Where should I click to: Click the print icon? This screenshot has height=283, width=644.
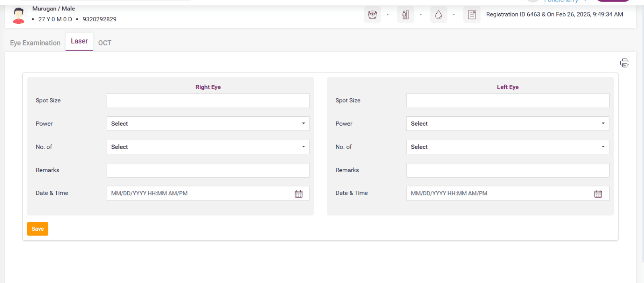coord(624,63)
